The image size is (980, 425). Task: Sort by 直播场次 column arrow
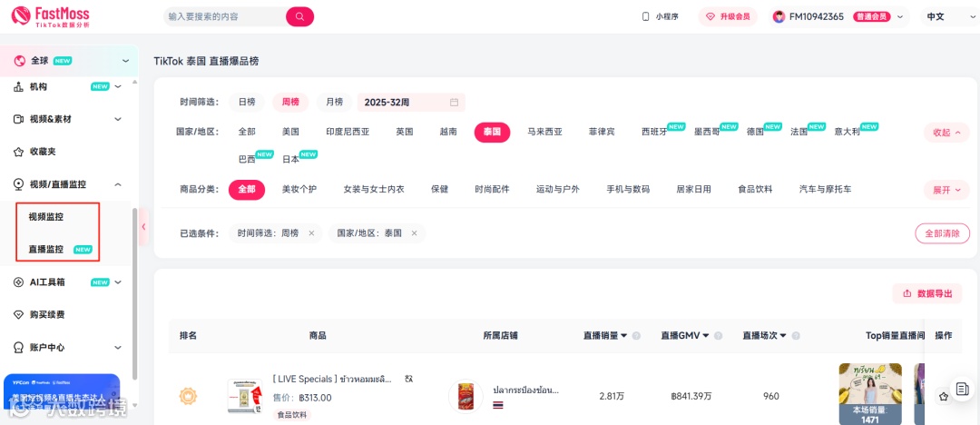[783, 336]
